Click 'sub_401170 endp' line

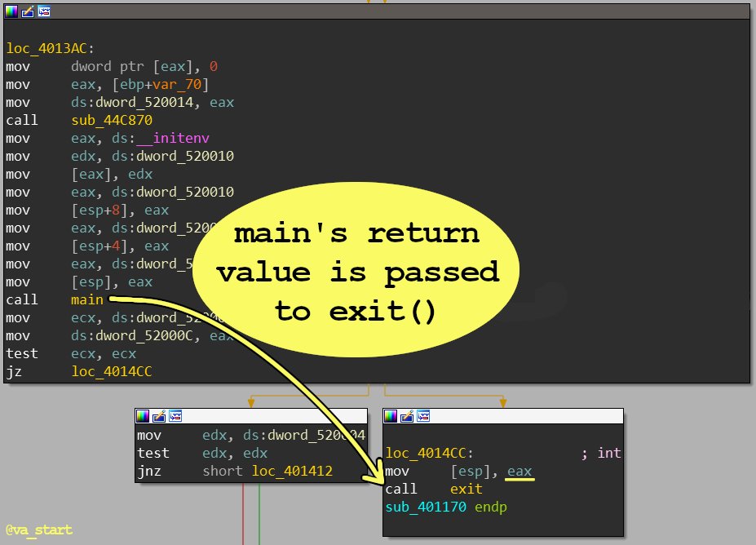[446, 507]
